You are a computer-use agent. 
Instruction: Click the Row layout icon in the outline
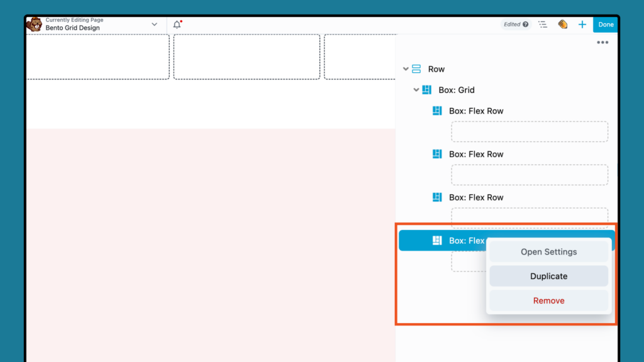click(416, 69)
